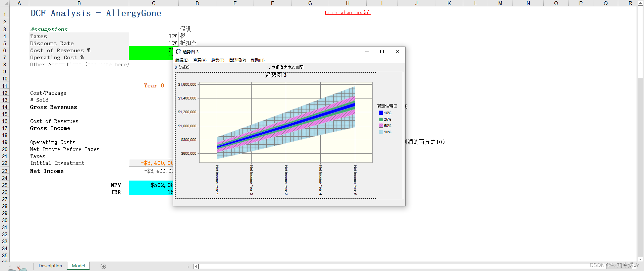Click the Discount Rate 10% cell
Viewport: 644px width, 271px height.
pyautogui.click(x=154, y=43)
